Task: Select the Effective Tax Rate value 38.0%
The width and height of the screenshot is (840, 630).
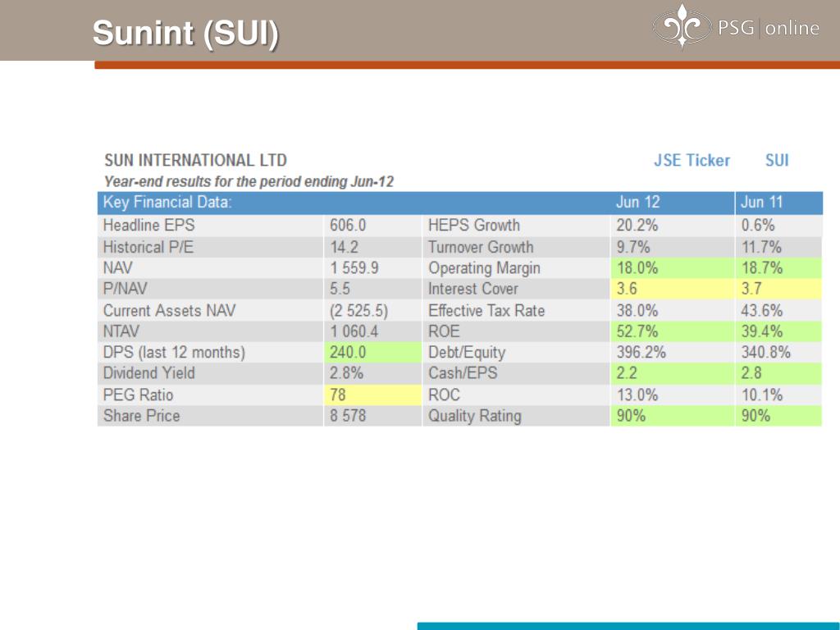Action: 637,311
